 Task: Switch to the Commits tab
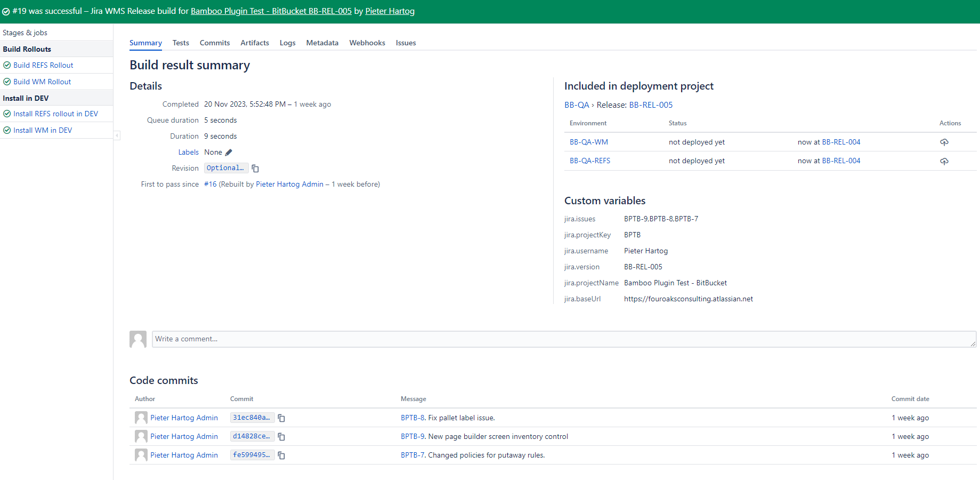215,43
